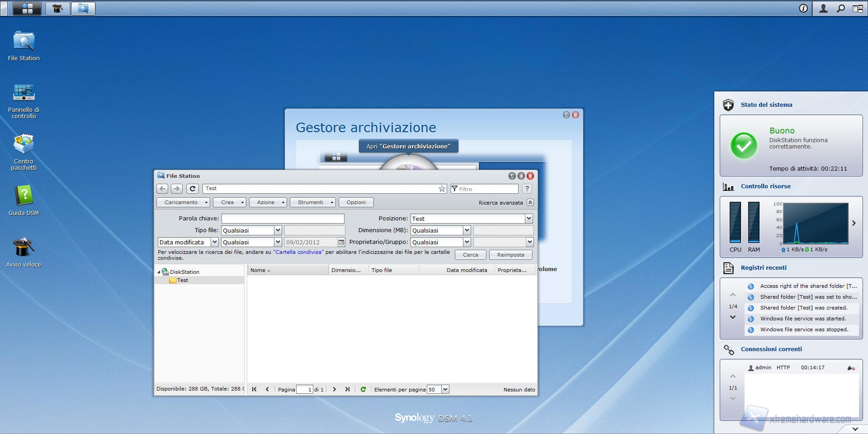Open Guida DSM help icon

click(24, 196)
